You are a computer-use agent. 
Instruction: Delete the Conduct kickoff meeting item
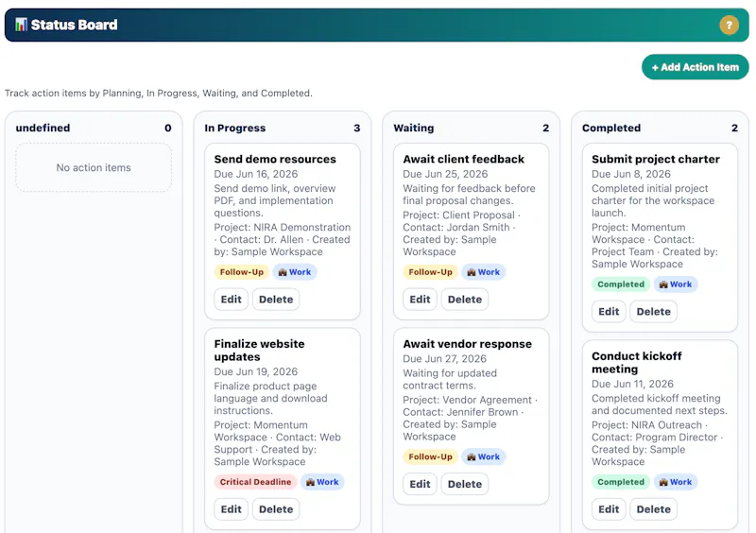coord(653,508)
